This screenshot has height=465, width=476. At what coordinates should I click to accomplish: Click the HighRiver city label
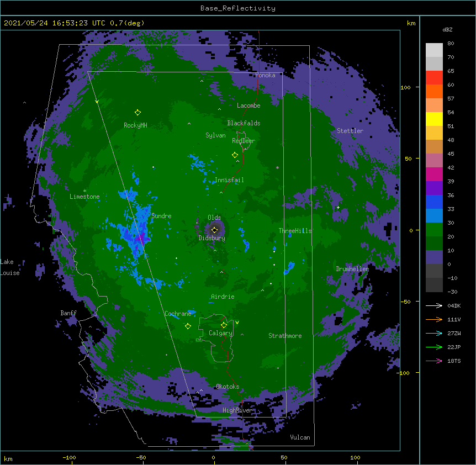pyautogui.click(x=237, y=410)
